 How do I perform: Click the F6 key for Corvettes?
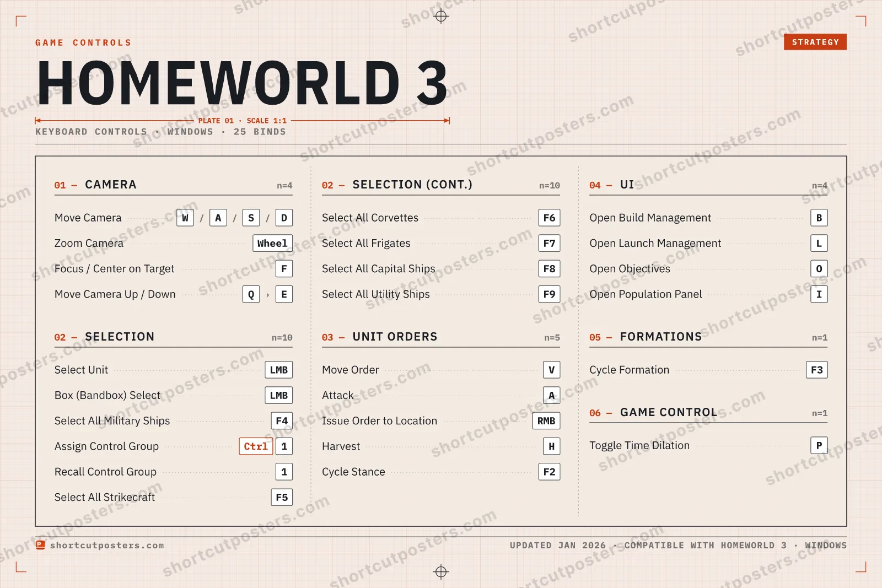click(549, 218)
